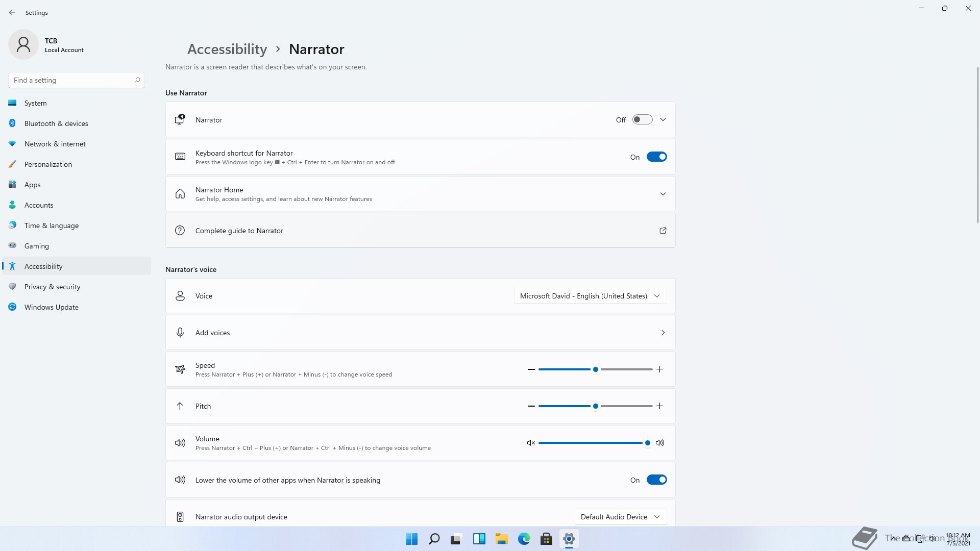
Task: Click the max volume speaker icon
Action: (x=660, y=443)
